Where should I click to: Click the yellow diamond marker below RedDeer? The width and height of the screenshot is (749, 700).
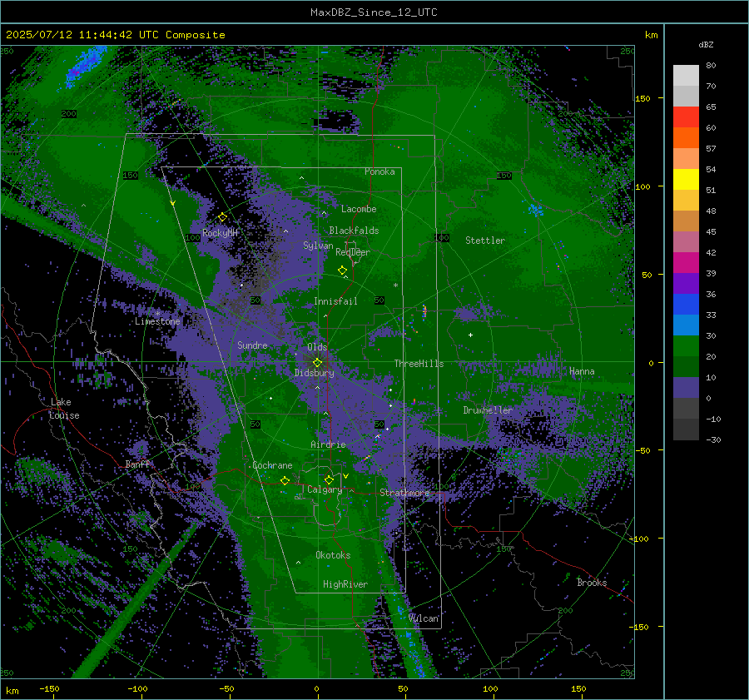pyautogui.click(x=342, y=271)
